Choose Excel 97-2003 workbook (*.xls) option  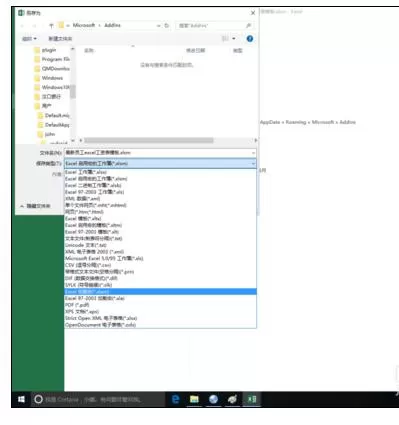click(x=160, y=192)
